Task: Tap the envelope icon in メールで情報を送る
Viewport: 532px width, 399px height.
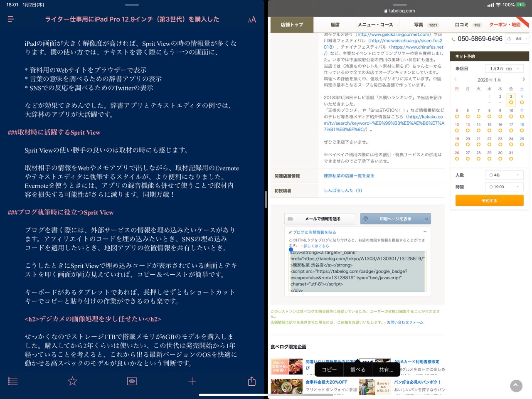Action: tap(290, 219)
